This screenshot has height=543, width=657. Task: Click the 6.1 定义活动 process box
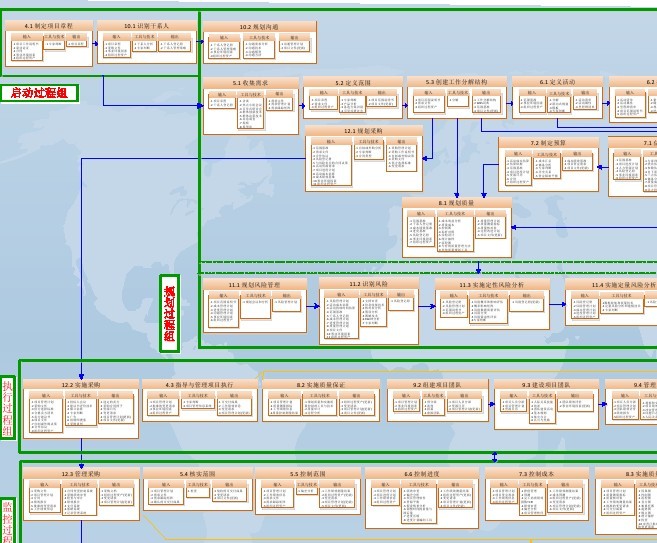tap(557, 98)
